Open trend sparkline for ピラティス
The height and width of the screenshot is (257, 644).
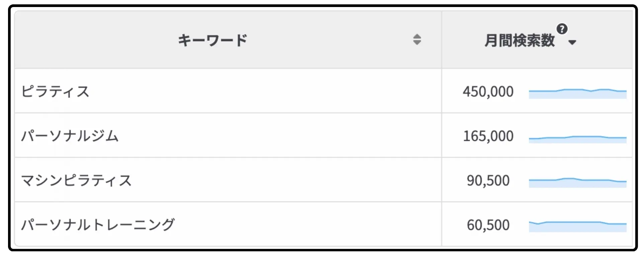[x=577, y=94]
